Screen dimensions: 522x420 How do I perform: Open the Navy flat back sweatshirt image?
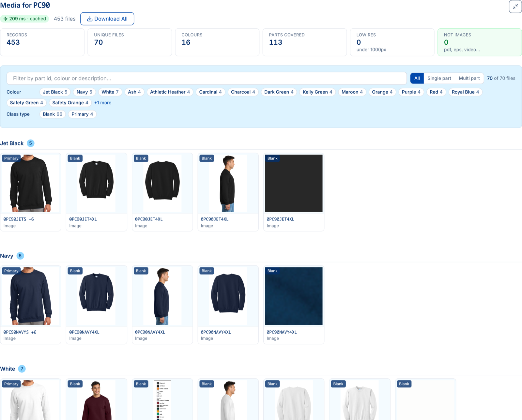pyautogui.click(x=228, y=296)
